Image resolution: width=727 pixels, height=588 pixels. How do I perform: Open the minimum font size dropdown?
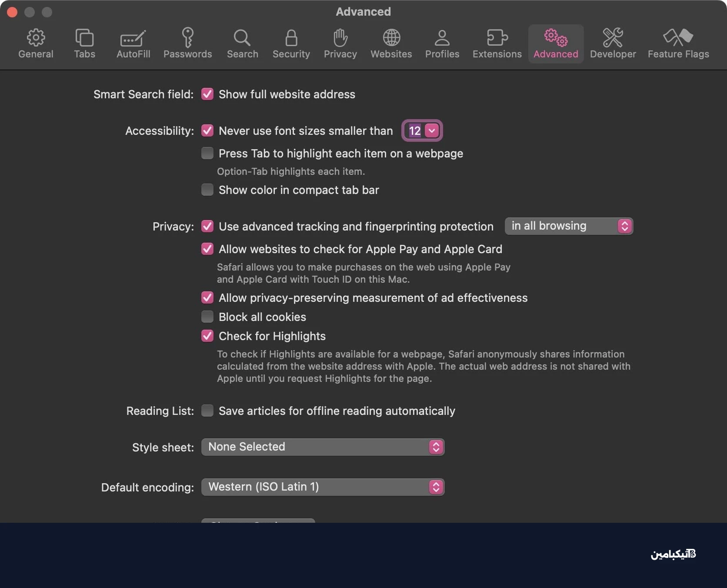coord(422,130)
